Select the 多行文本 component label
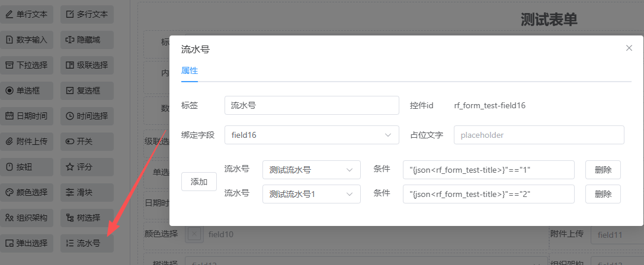The width and height of the screenshot is (644, 265). [92, 14]
